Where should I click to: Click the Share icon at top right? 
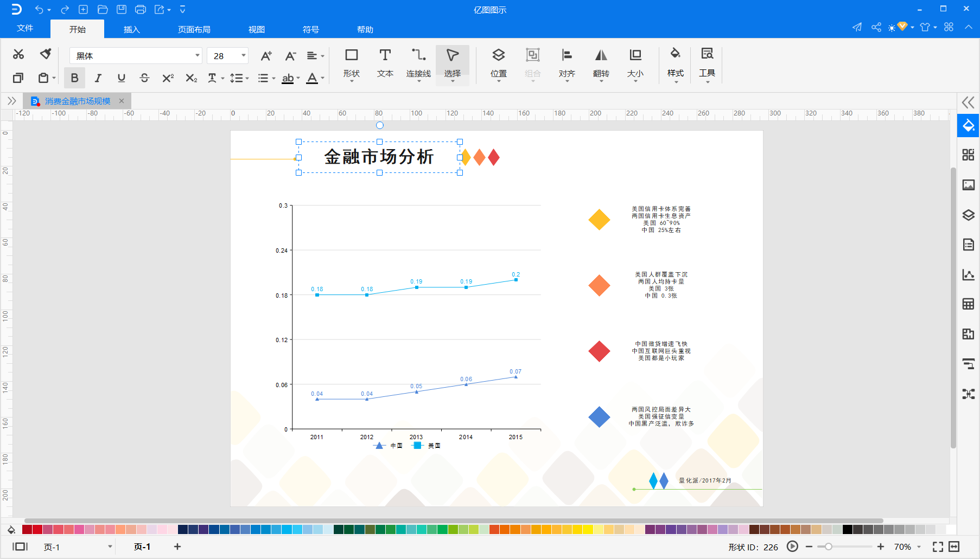pos(876,27)
